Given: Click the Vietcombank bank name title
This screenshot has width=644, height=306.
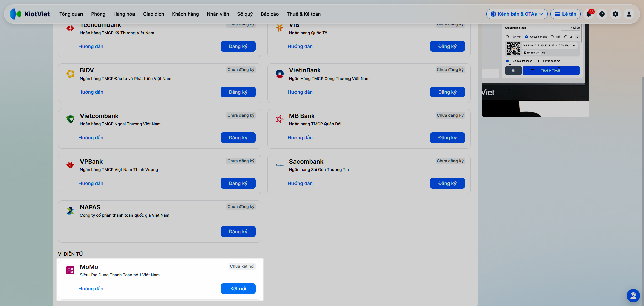Looking at the screenshot, I should [x=99, y=116].
